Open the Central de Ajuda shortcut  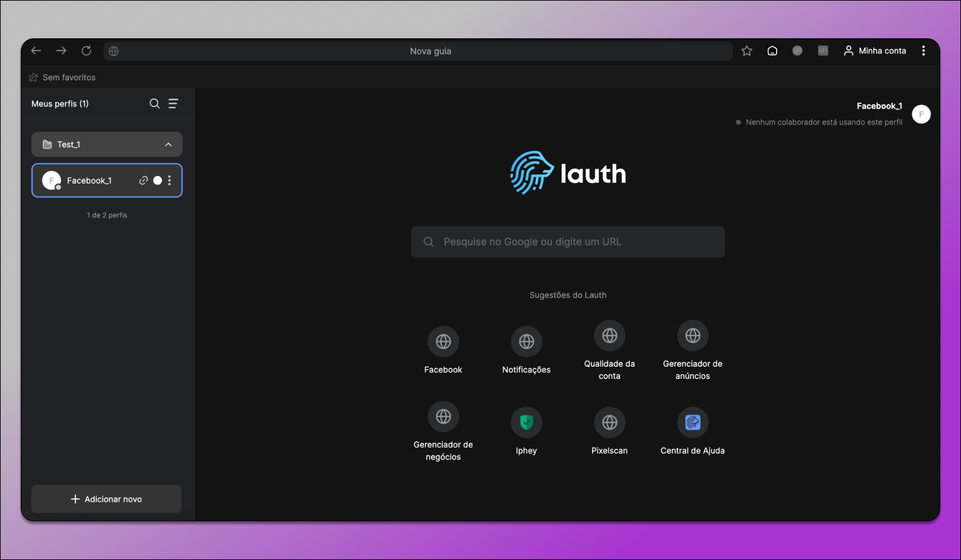pos(693,432)
